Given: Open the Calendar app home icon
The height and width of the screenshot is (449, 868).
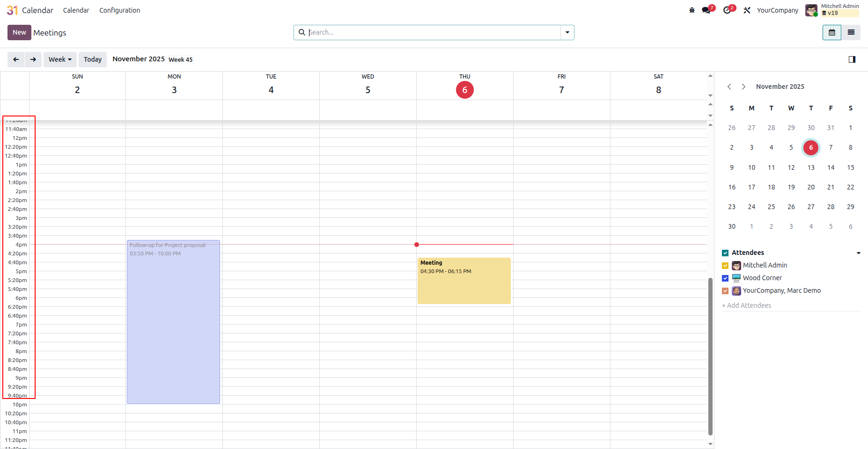Looking at the screenshot, I should tap(12, 10).
